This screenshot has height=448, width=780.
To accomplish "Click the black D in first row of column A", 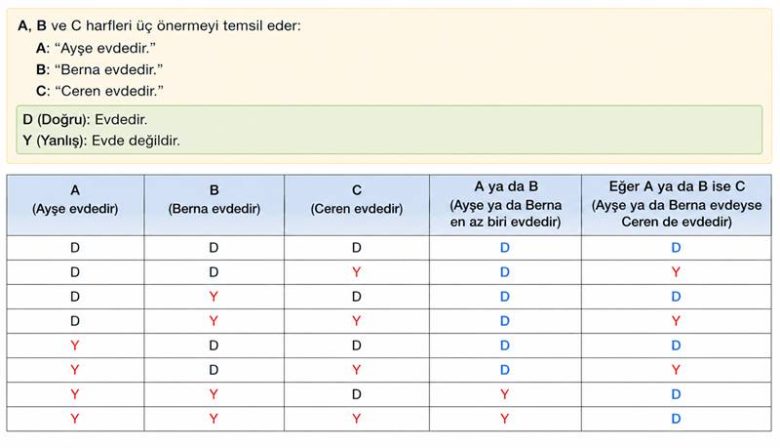I will pyautogui.click(x=75, y=248).
